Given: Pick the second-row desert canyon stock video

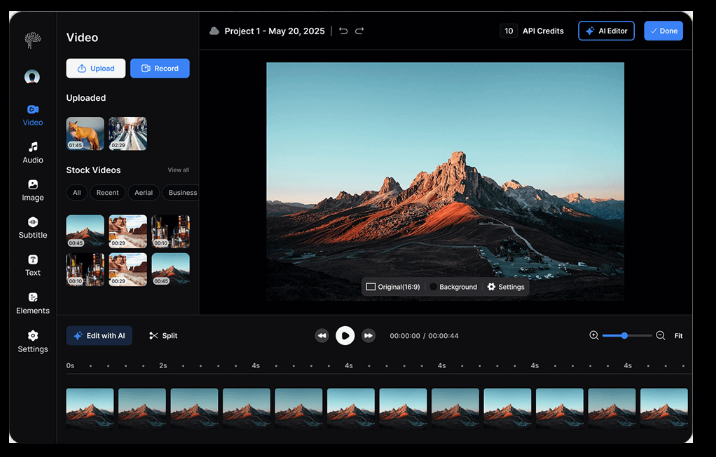Looking at the screenshot, I should pos(128,269).
